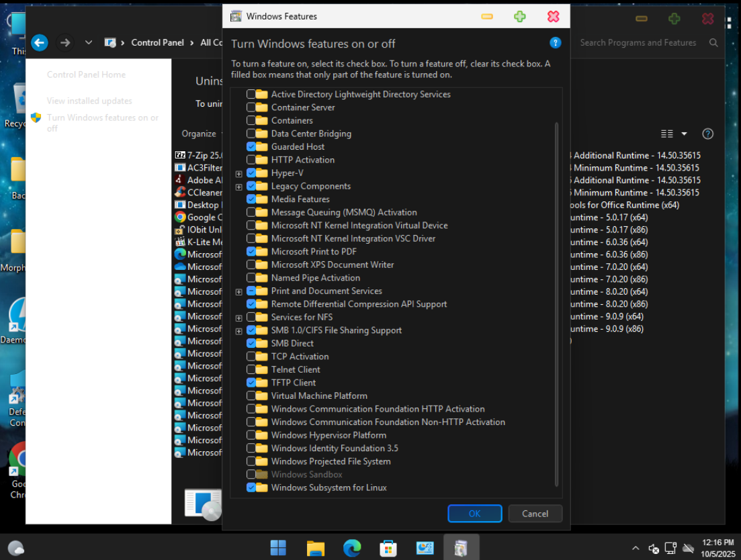This screenshot has width=741, height=560.
Task: Open File Explorer from the taskbar
Action: [x=315, y=548]
